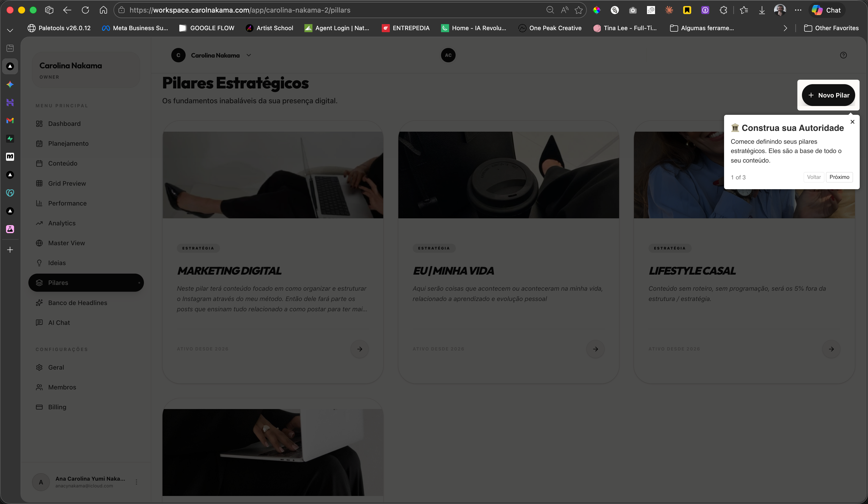
Task: Open the arrow on Marketing Digital card
Action: pyautogui.click(x=359, y=349)
